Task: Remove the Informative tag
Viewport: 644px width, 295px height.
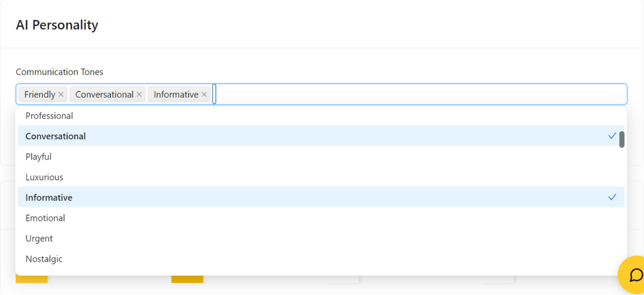Action: click(x=204, y=95)
